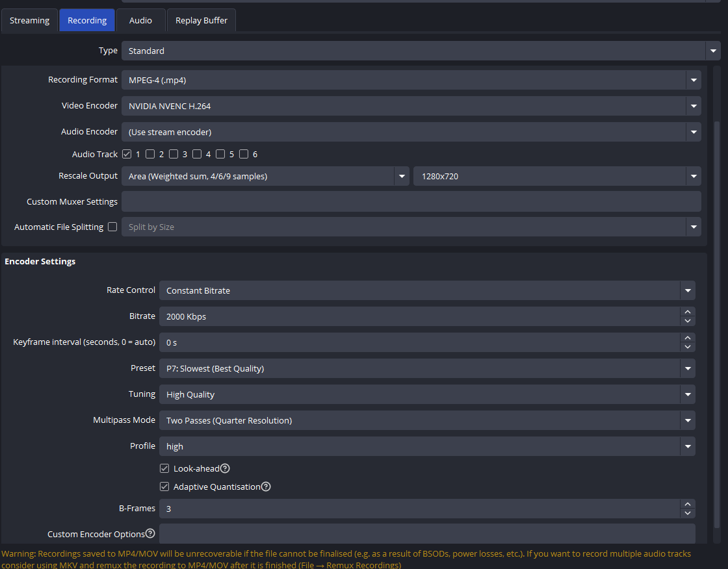Enable Audio Track 6 checkbox

point(244,154)
